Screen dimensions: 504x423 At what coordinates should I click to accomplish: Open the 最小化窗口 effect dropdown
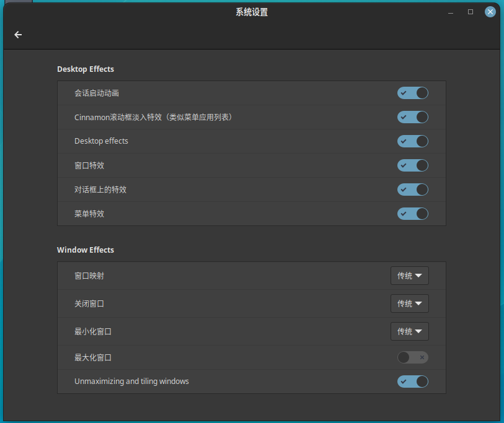point(410,331)
